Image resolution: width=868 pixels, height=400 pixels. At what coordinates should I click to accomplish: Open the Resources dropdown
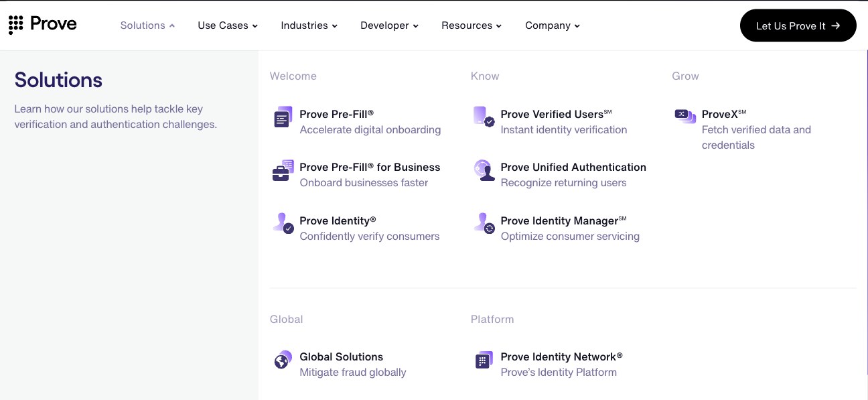pyautogui.click(x=471, y=25)
